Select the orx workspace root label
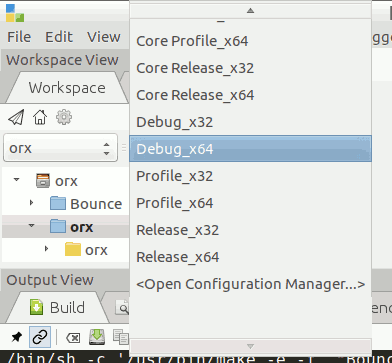The image size is (392, 363). (66, 181)
